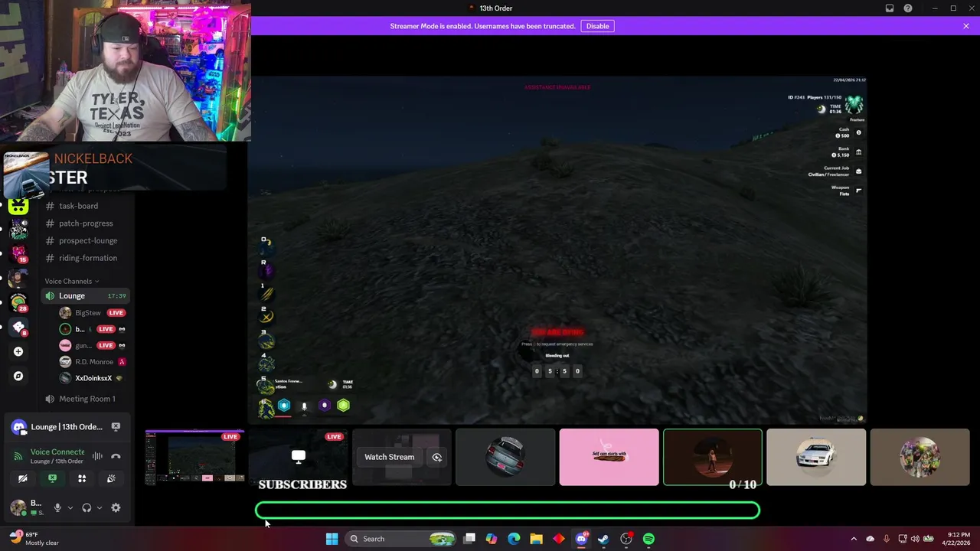Expand output device options next to the headphones

click(x=99, y=507)
